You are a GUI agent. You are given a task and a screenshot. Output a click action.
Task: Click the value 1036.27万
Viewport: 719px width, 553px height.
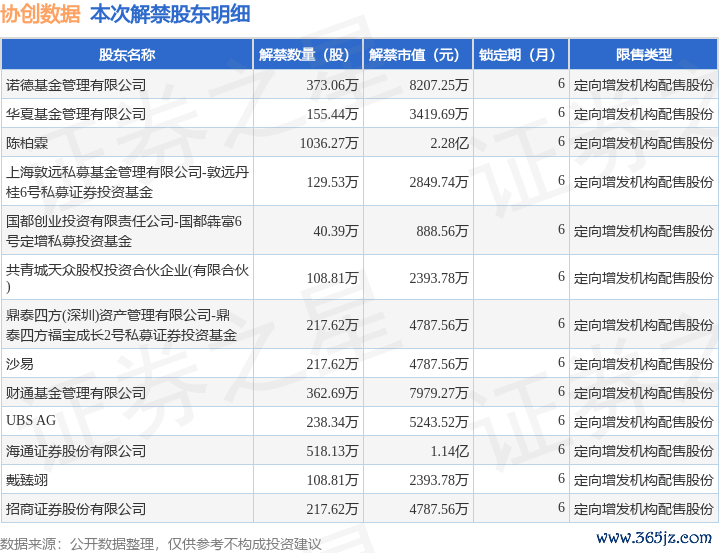point(329,143)
